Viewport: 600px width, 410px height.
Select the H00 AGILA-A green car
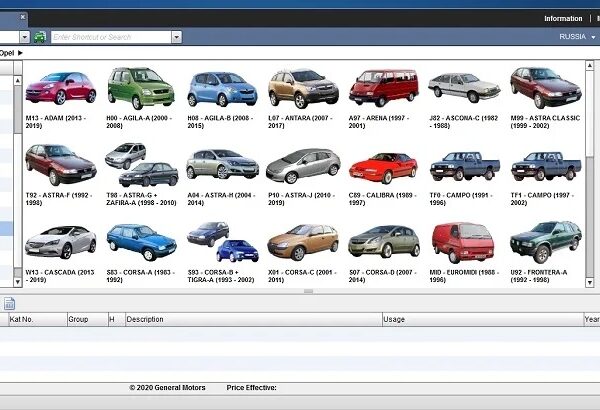[140, 88]
